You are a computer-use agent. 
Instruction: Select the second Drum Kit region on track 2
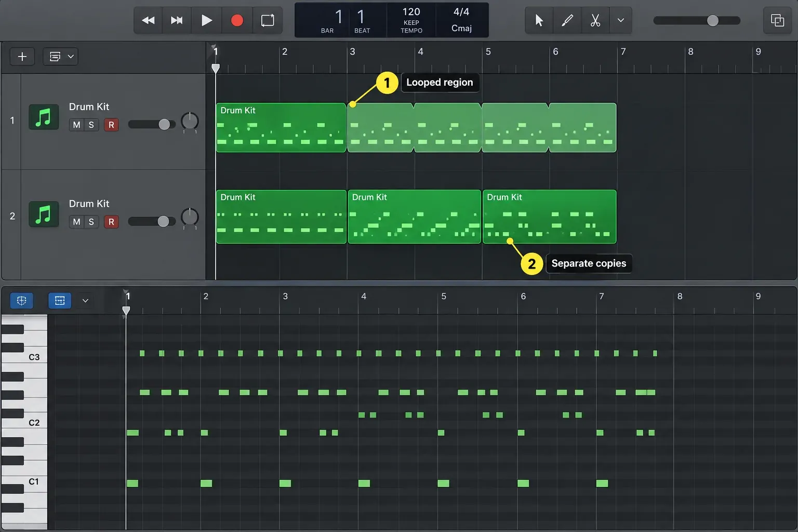click(x=415, y=217)
